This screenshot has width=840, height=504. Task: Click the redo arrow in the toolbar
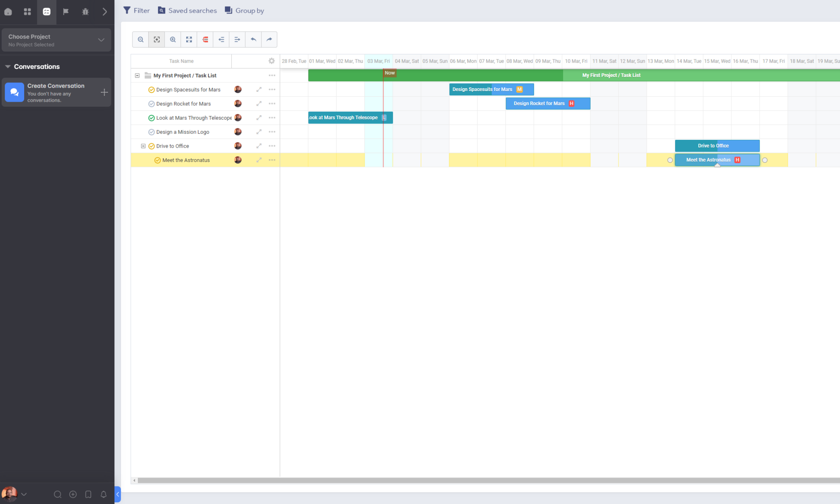click(x=269, y=39)
